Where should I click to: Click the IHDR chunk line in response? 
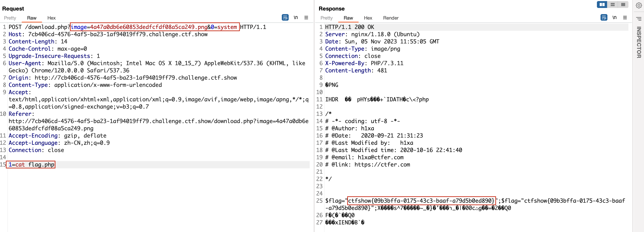pyautogui.click(x=377, y=99)
